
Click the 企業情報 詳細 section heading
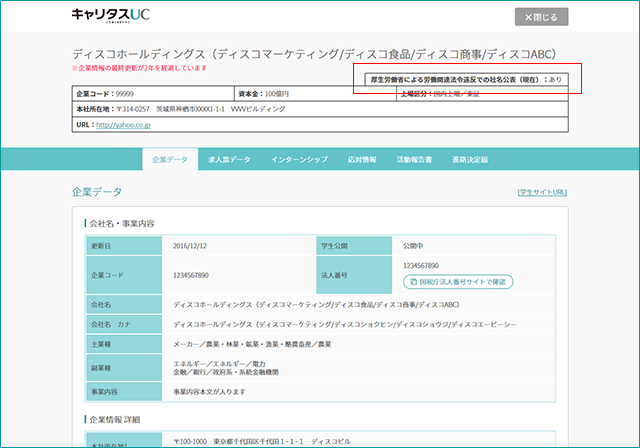[114, 419]
